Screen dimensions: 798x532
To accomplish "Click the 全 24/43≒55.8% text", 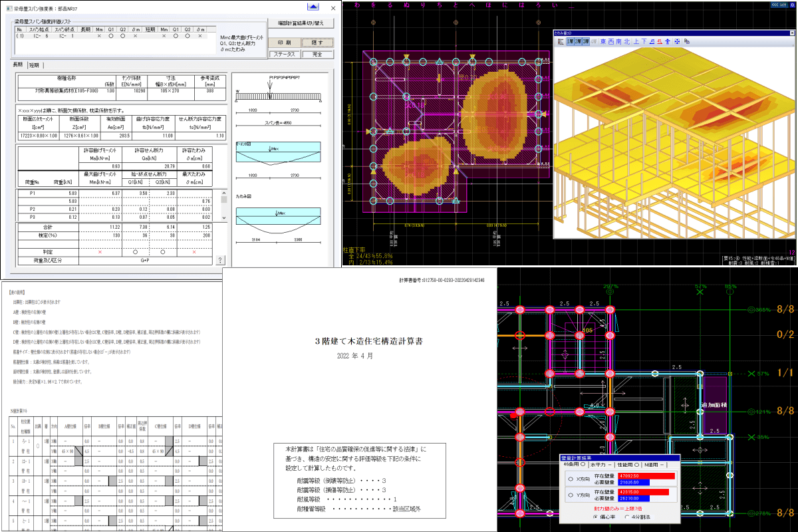I will (x=370, y=255).
